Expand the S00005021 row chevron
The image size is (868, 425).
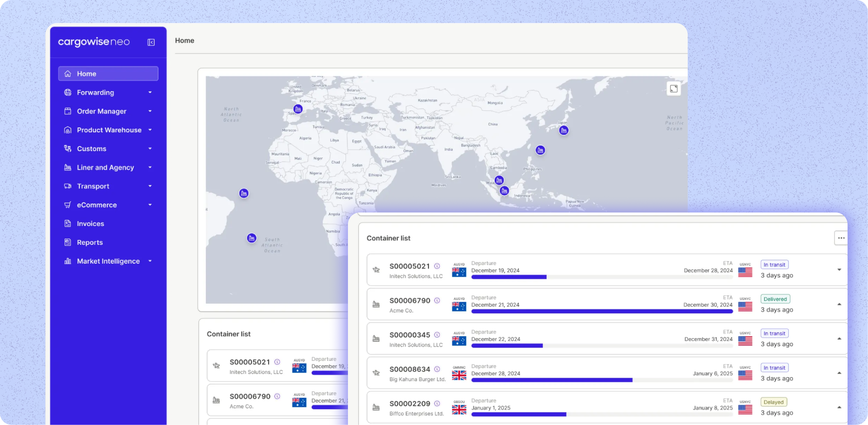tap(839, 270)
